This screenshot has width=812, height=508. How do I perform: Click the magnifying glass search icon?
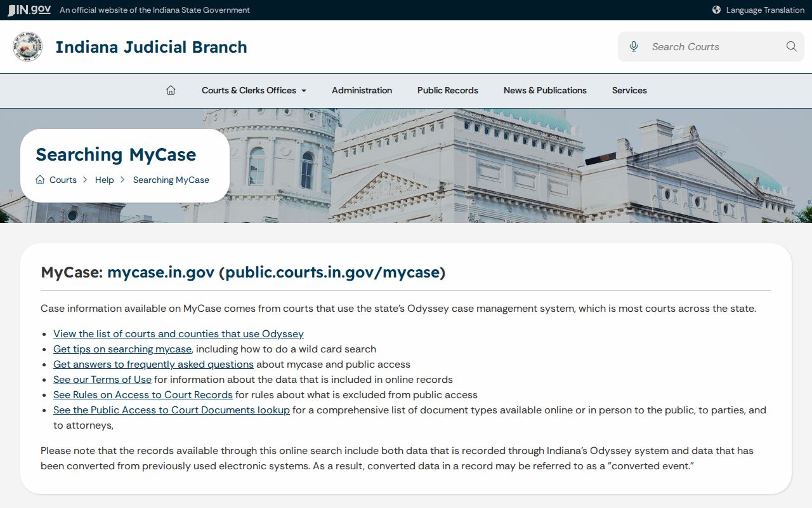[791, 46]
